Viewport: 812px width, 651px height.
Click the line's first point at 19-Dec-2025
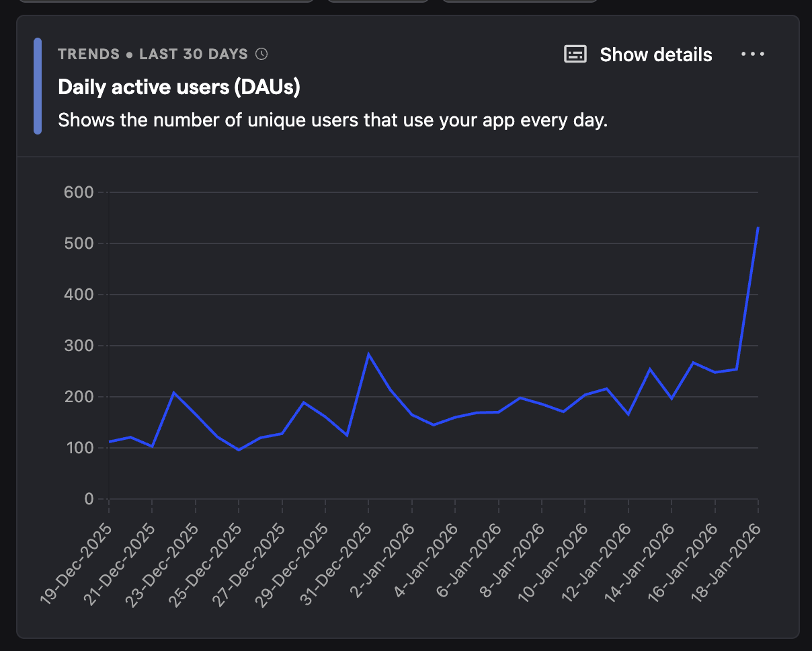[x=110, y=442]
